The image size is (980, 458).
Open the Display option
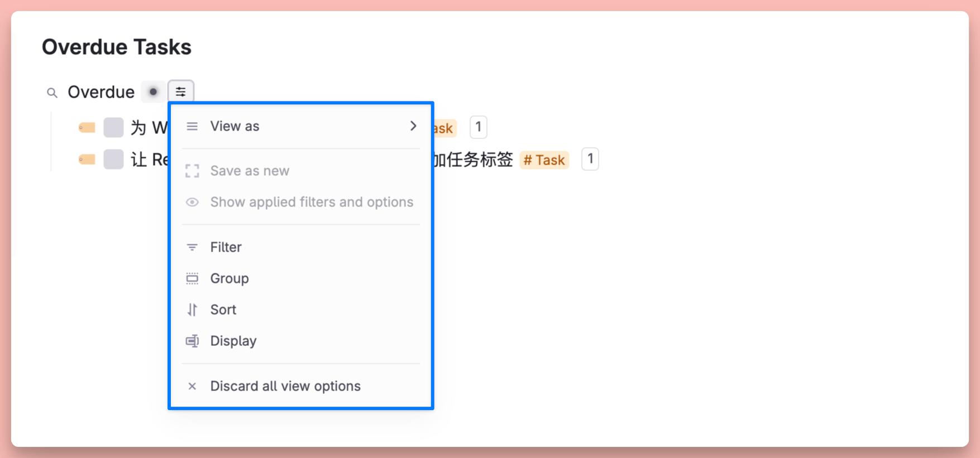(301, 341)
